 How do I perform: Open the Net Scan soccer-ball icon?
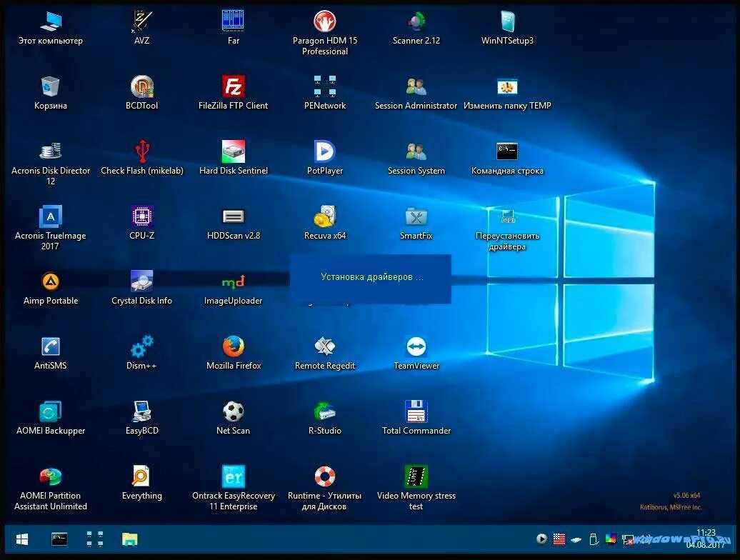[233, 418]
